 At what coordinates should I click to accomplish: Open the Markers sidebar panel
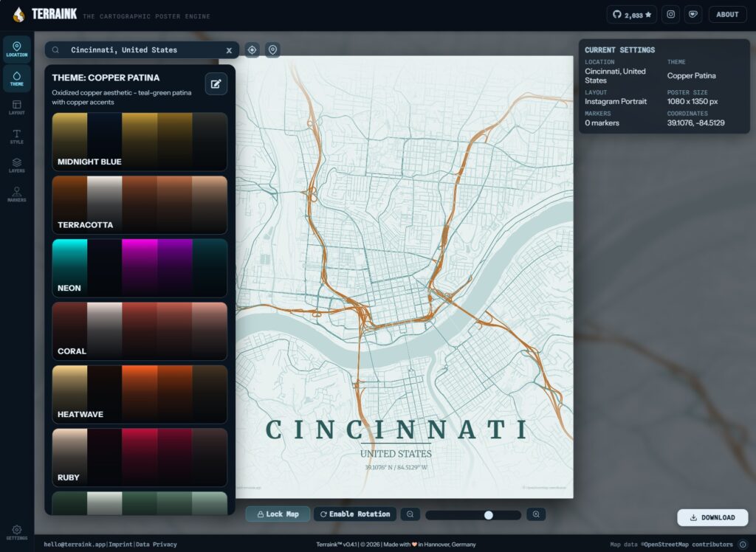pos(17,195)
